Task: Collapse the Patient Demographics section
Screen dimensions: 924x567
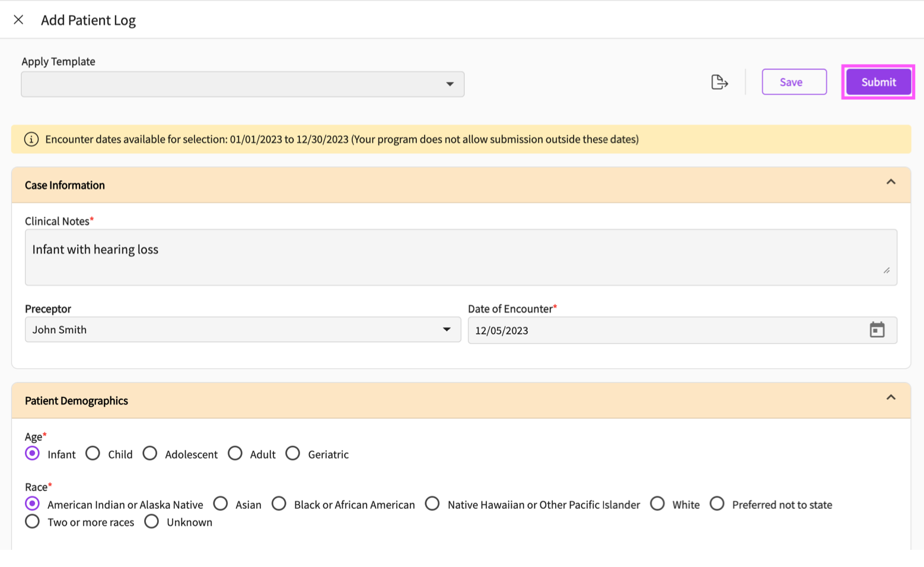Action: (x=890, y=397)
